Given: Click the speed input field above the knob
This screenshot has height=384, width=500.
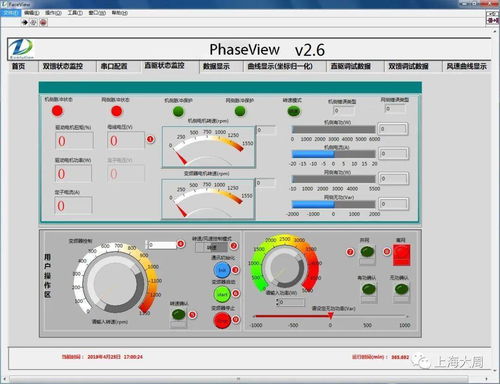Looking at the screenshot, I should [162, 245].
